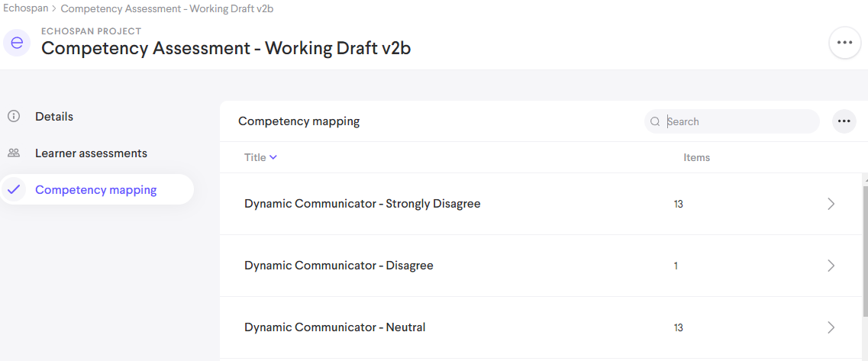This screenshot has height=361, width=868.
Task: Select the Competency mapping sidebar item
Action: 96,190
